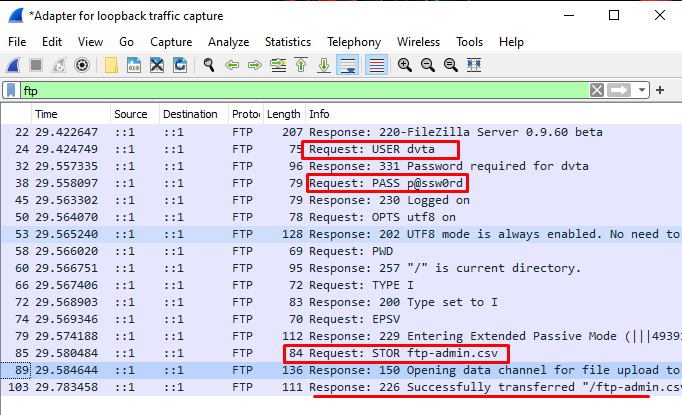
Task: Open the Analyze menu
Action: 228,42
